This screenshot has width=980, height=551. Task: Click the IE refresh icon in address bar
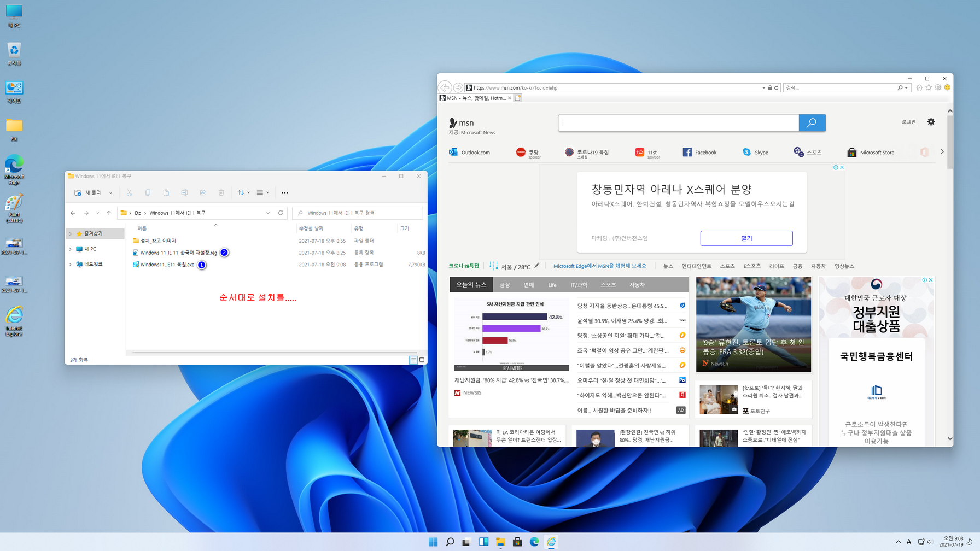[776, 87]
